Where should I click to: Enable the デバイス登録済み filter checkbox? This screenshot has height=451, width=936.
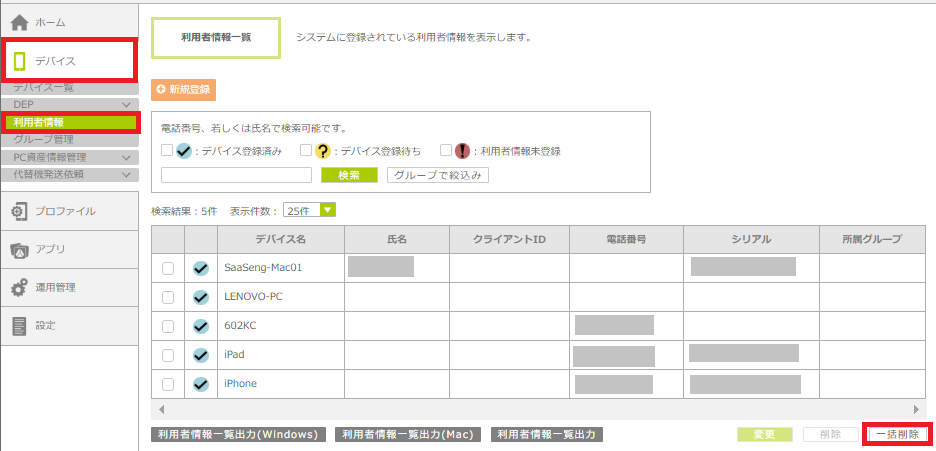[x=167, y=151]
